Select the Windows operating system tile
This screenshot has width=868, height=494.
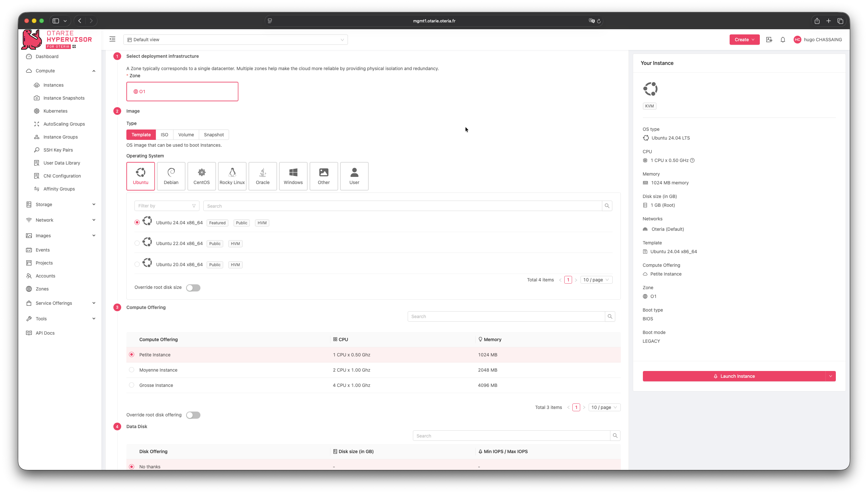293,176
